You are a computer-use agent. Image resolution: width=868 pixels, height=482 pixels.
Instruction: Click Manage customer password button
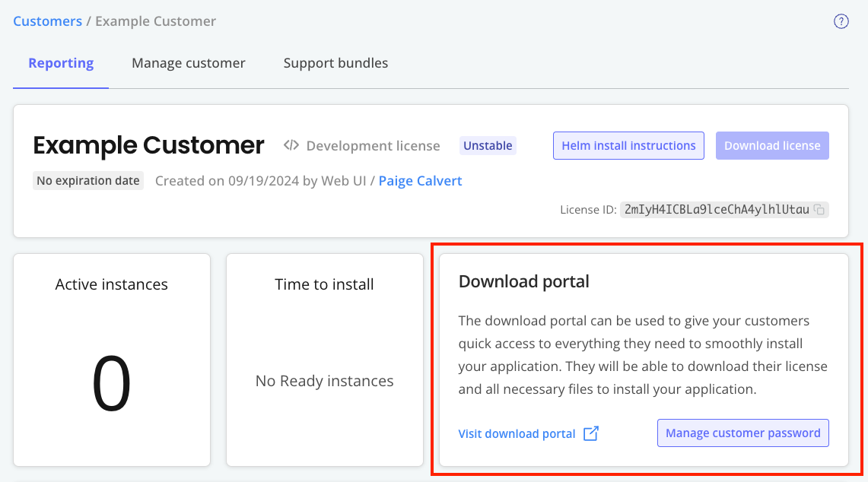tap(743, 433)
